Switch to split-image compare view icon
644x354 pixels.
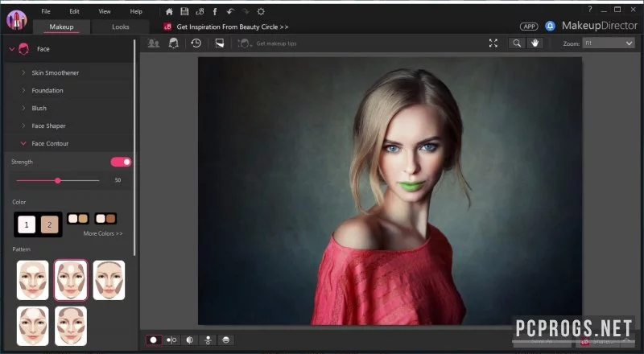click(x=190, y=340)
